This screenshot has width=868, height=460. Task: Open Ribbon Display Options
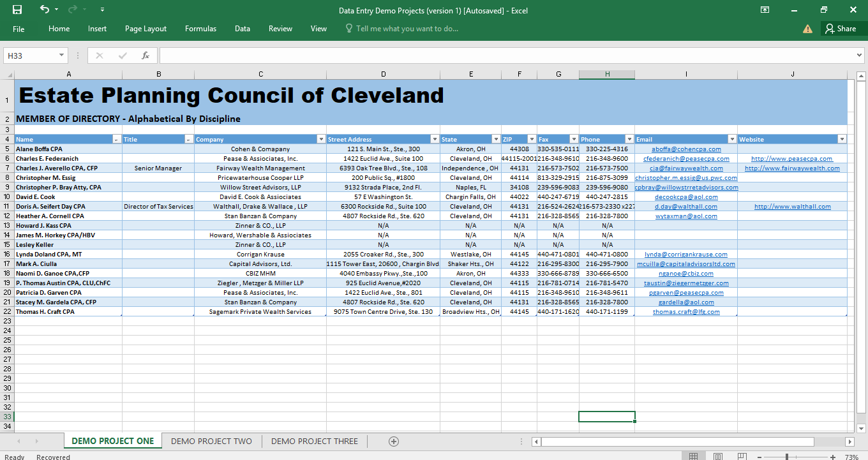[765, 10]
